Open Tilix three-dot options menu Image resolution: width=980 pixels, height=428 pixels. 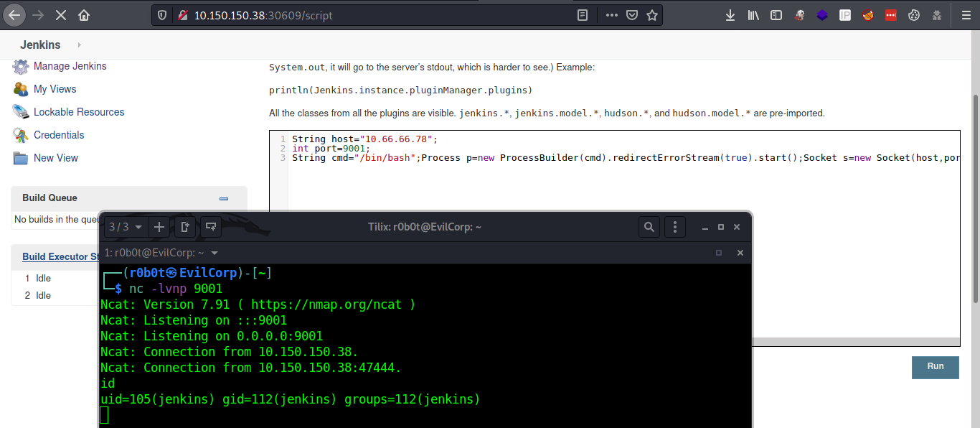click(x=674, y=227)
